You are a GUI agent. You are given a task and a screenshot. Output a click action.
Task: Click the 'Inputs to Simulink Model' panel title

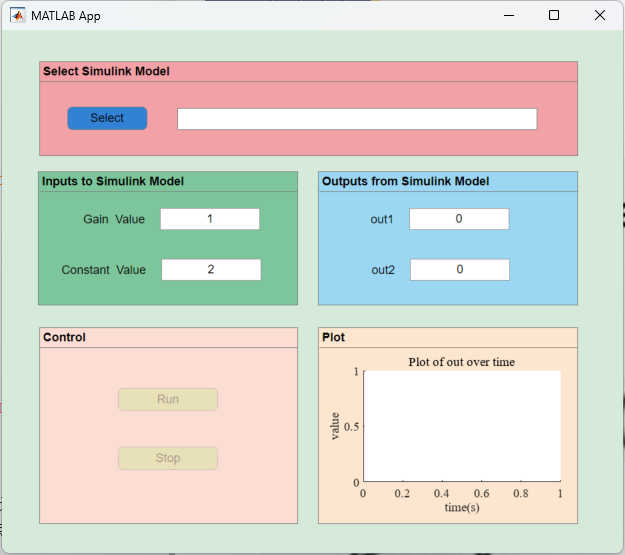[113, 181]
